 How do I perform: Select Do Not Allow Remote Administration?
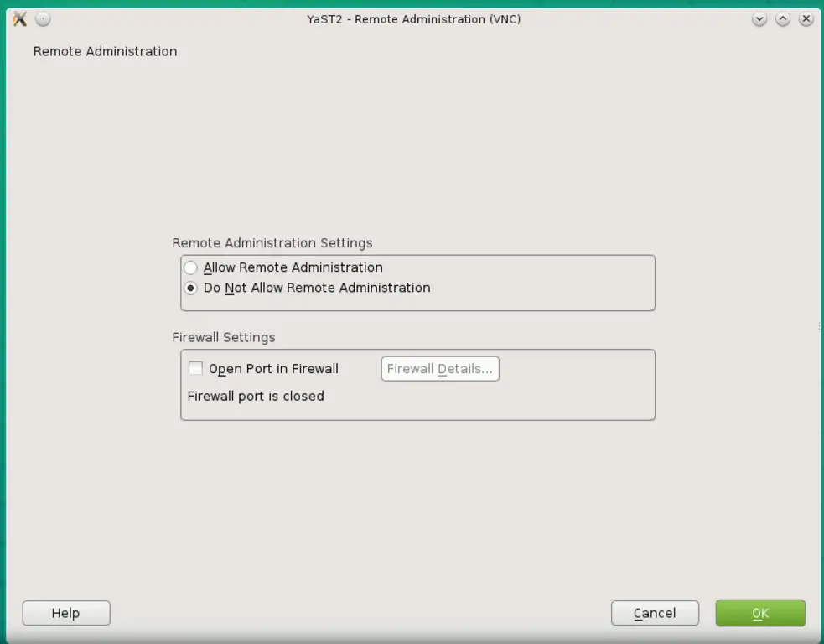(x=308, y=288)
